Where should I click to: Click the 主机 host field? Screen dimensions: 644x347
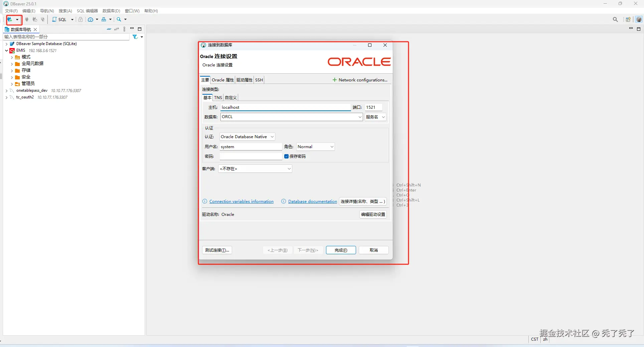pyautogui.click(x=285, y=107)
